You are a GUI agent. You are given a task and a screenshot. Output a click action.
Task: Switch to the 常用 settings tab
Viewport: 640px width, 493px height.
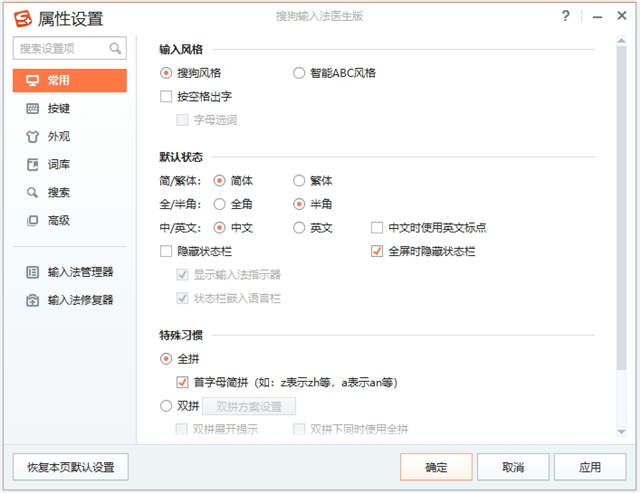(69, 80)
